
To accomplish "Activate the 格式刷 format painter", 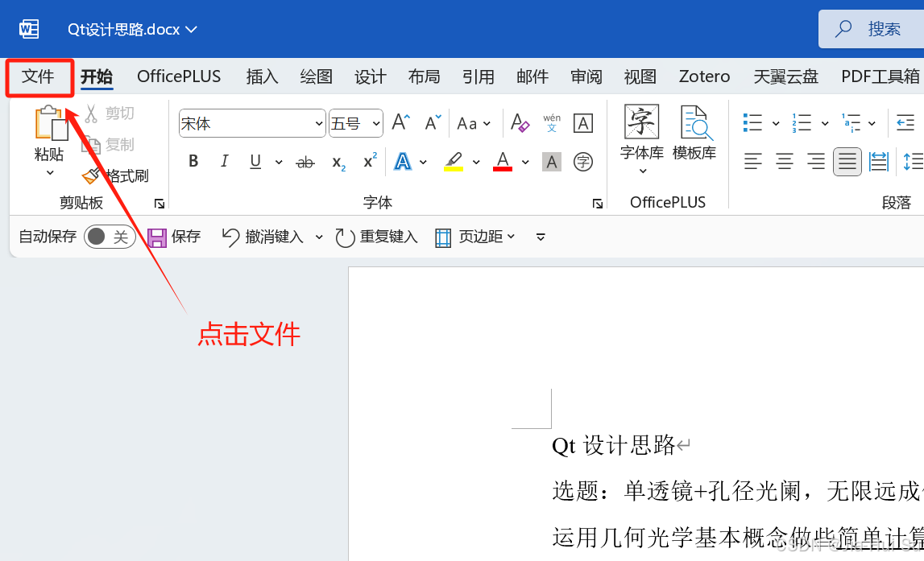I will (x=115, y=175).
